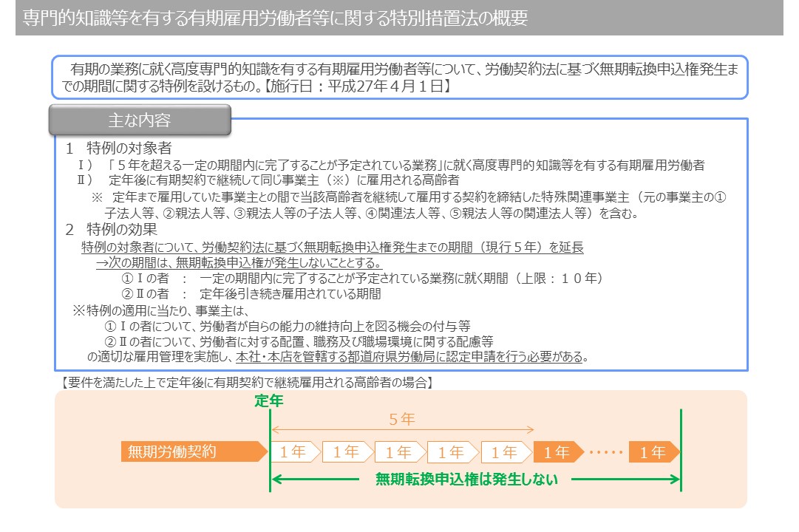Click the orange dotted ellipsis between 1年 arrows
799x532 pixels.
(605, 451)
